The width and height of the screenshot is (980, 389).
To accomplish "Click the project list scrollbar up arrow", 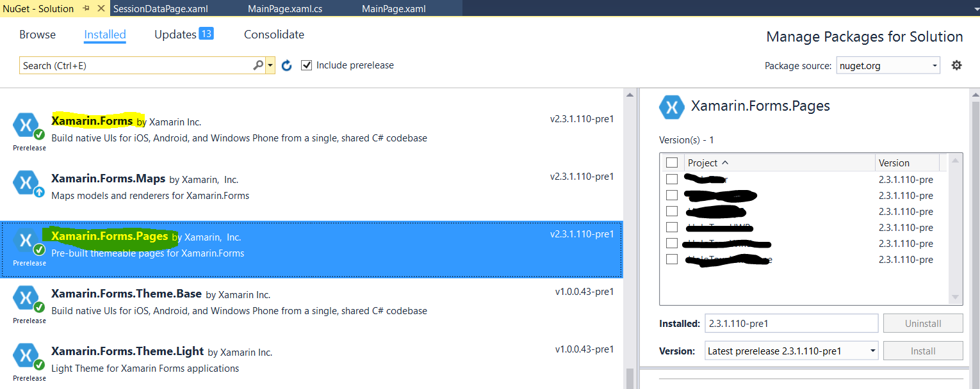I will coord(956,161).
